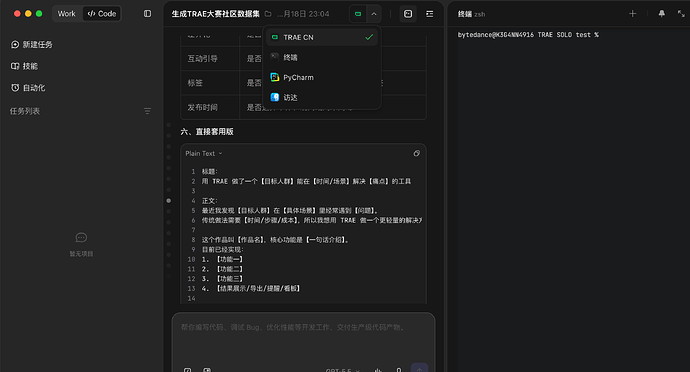The image size is (690, 372).
Task: Open the GPT model selector dropdown
Action: pyautogui.click(x=343, y=370)
